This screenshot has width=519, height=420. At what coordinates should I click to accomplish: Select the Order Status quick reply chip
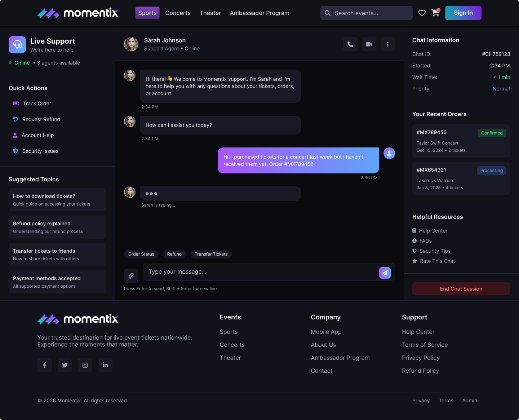[x=141, y=254]
